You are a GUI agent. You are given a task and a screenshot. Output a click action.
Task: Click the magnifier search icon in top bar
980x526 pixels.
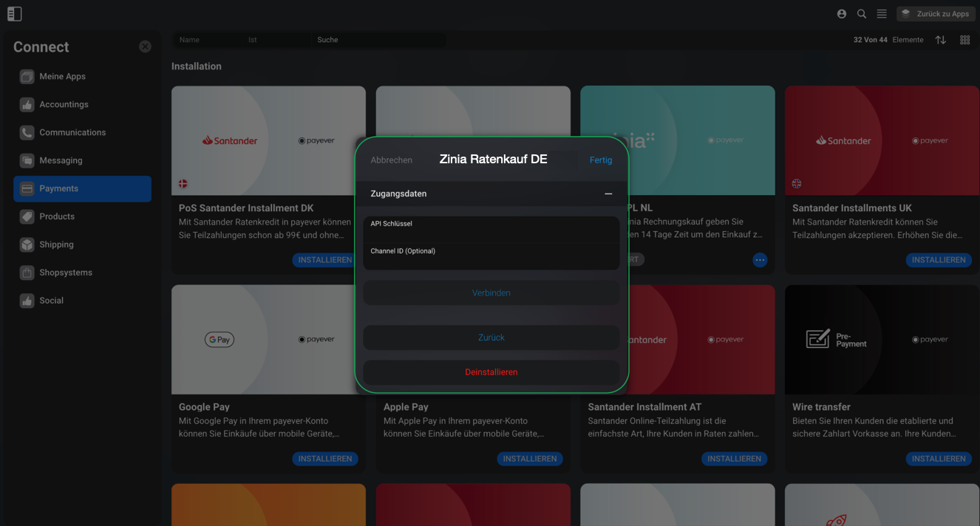[x=862, y=14]
